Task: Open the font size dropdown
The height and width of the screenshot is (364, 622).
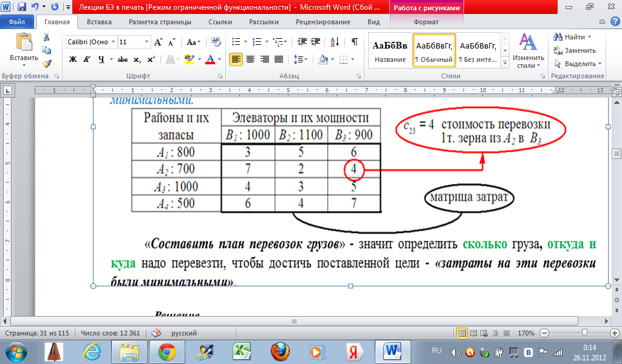Action: [x=146, y=42]
